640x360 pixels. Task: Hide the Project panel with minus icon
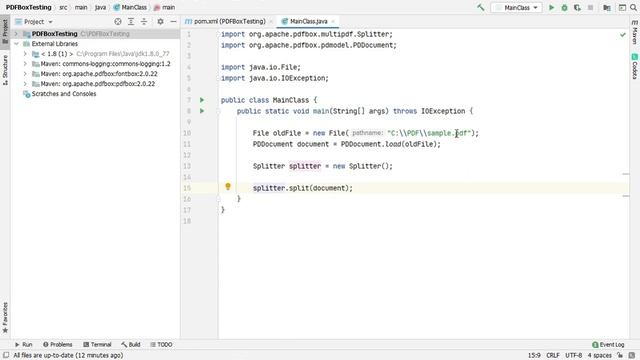(173, 22)
